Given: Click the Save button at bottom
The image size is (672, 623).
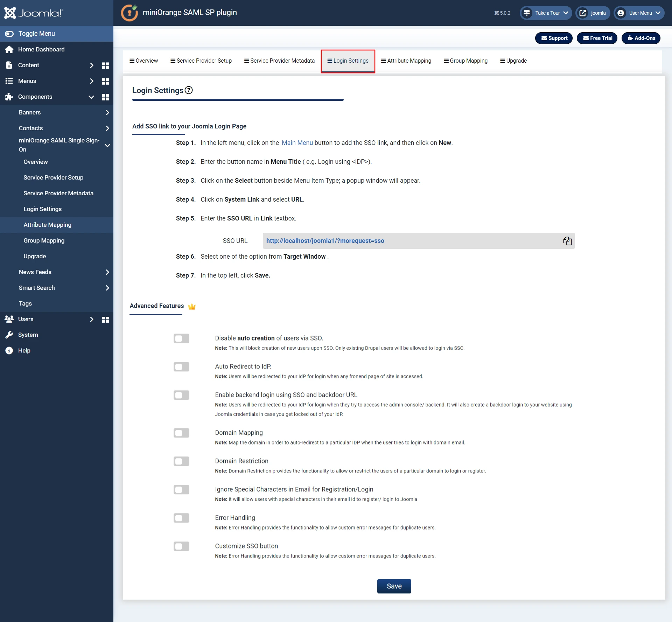Looking at the screenshot, I should click(394, 586).
